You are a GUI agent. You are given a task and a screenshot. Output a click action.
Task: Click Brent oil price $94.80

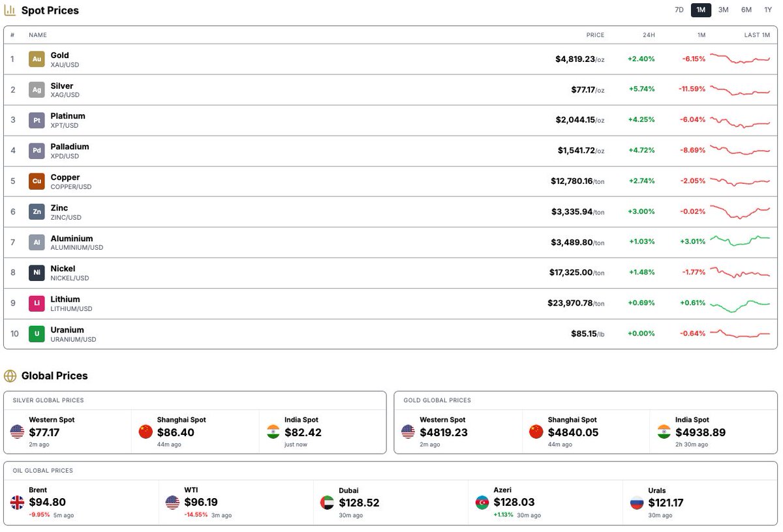pos(48,503)
